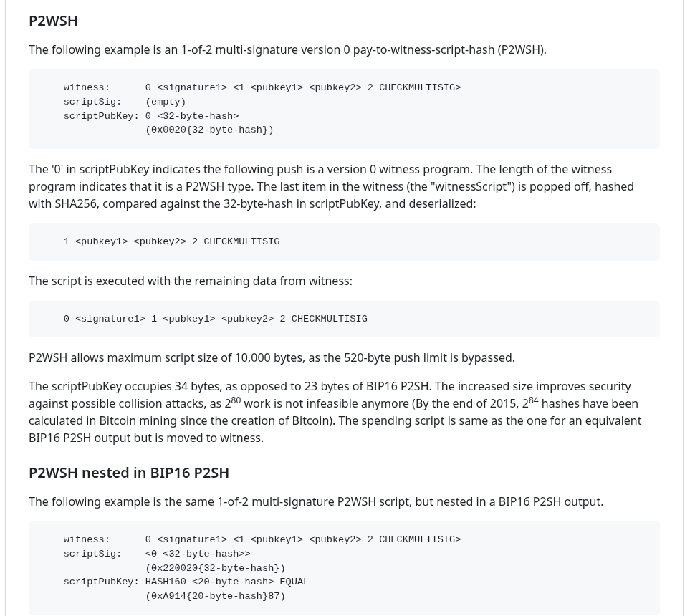
Task: Click the P2WSH section heading
Action: point(53,21)
